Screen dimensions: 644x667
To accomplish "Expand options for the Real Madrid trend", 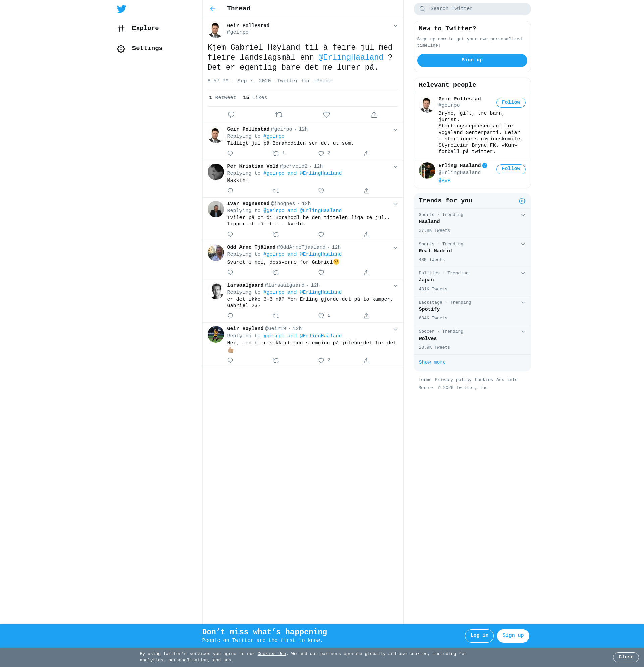I will [x=523, y=244].
